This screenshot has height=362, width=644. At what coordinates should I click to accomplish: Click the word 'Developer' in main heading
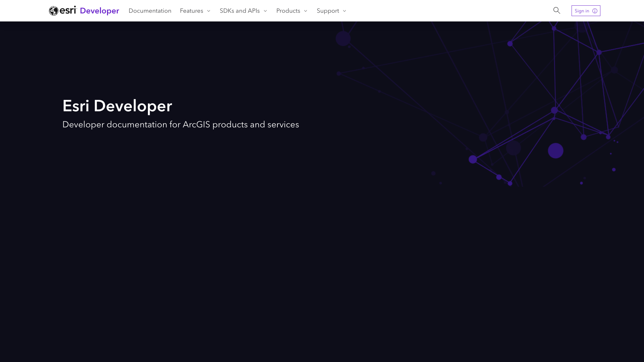tap(132, 106)
